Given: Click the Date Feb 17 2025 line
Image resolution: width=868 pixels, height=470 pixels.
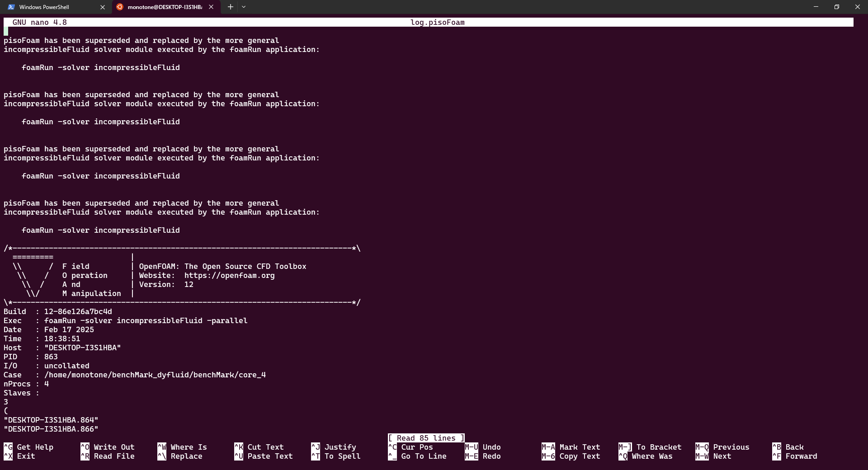Looking at the screenshot, I should (x=49, y=329).
